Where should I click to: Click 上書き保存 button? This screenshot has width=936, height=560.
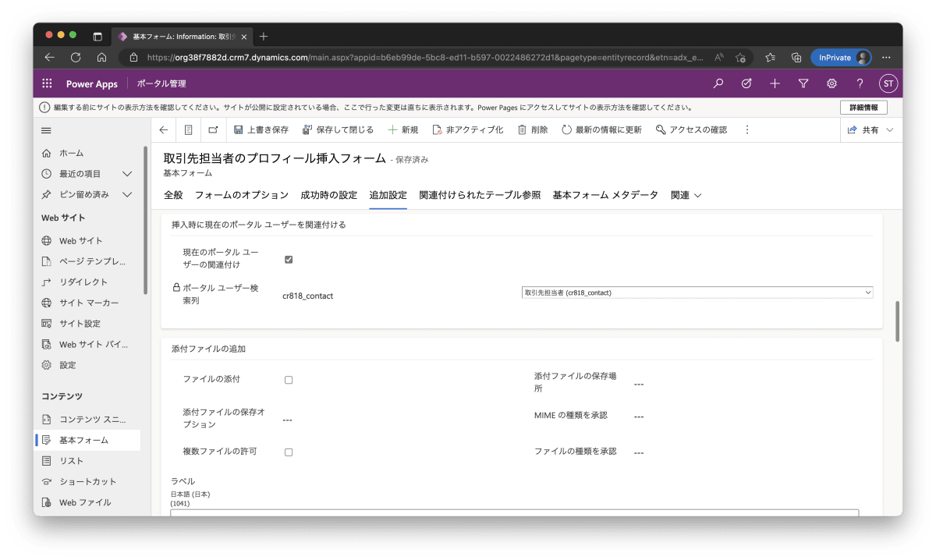(x=261, y=129)
